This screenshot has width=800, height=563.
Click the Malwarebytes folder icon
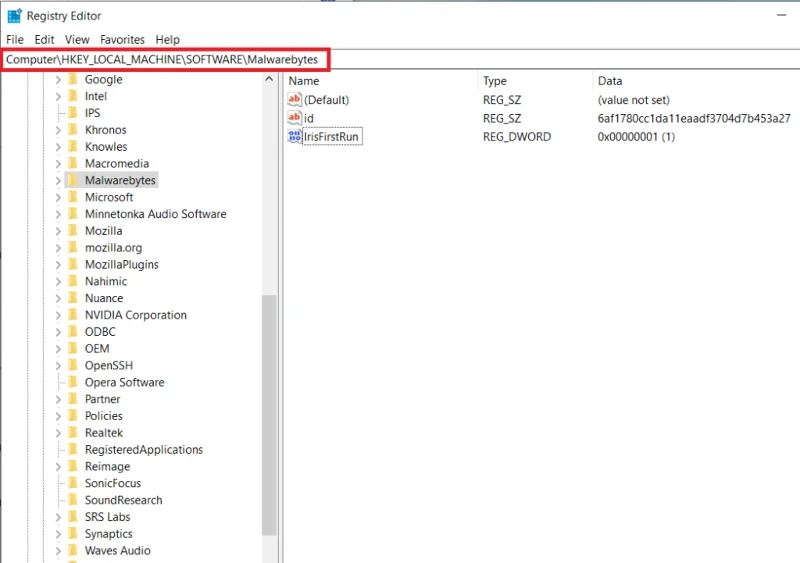pos(73,180)
